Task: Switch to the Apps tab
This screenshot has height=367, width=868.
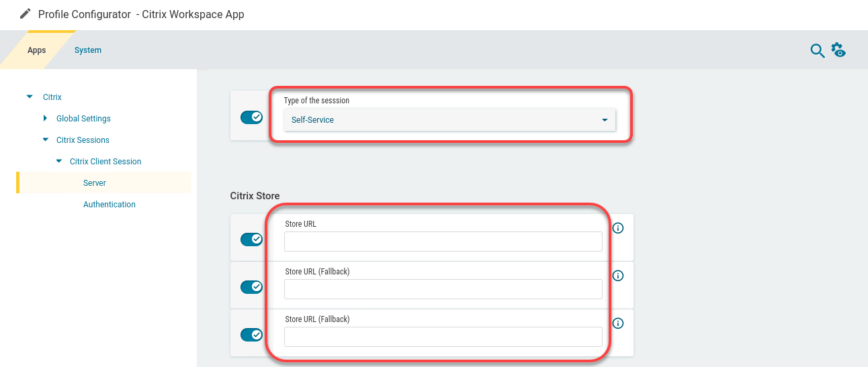Action: [x=36, y=50]
